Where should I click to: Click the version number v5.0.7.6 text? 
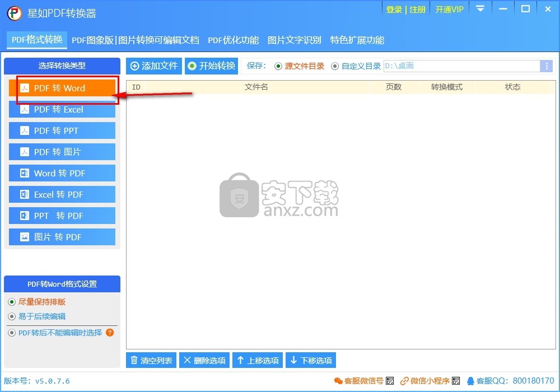pyautogui.click(x=53, y=381)
